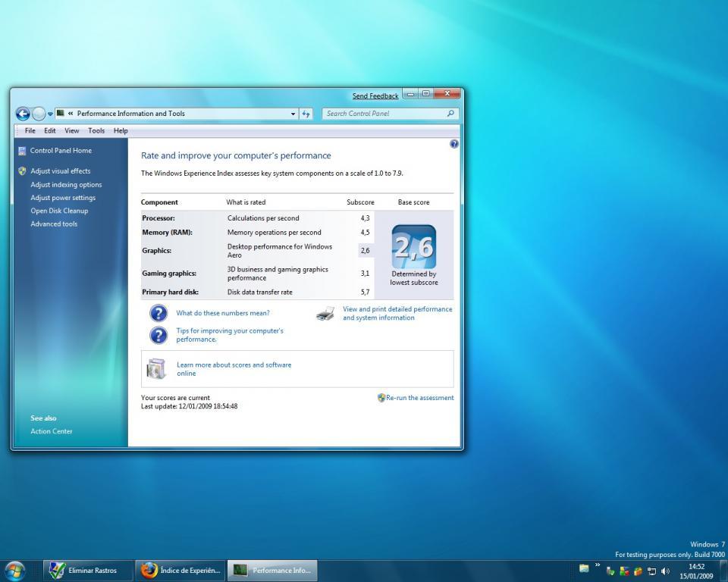Open Adjust power settings
Screen dimensions: 728x582
[63, 198]
